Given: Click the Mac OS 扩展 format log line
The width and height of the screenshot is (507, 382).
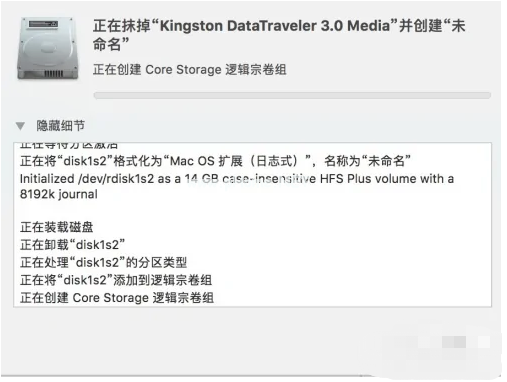Looking at the screenshot, I should 215,161.
